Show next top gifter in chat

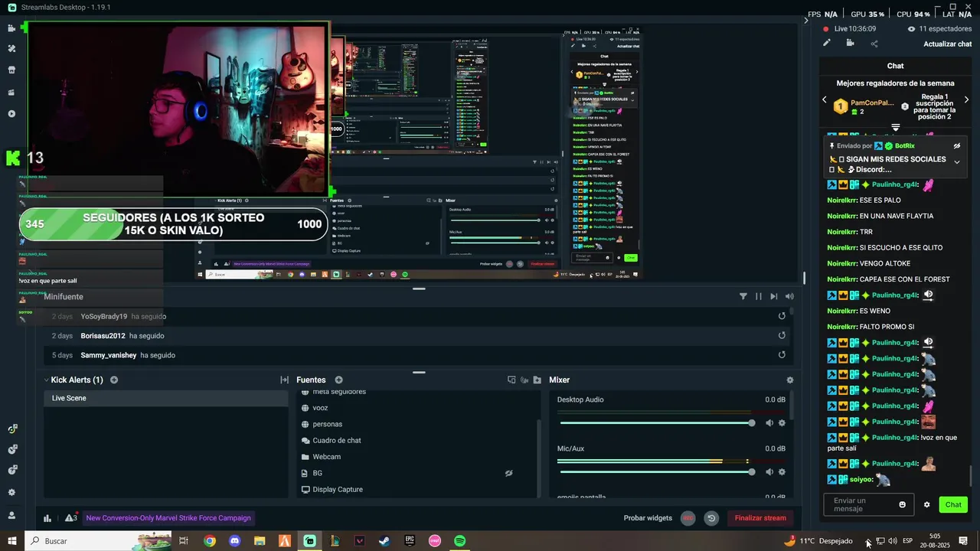point(966,99)
